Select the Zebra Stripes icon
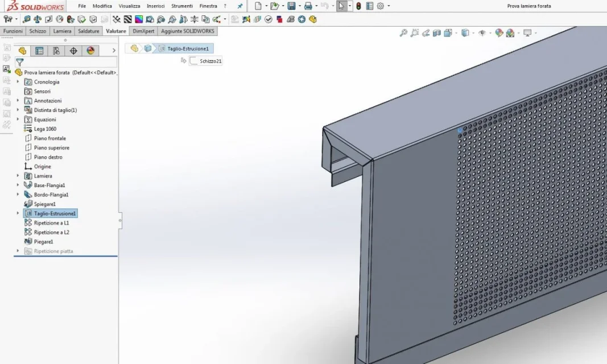The image size is (607, 364). (128, 19)
